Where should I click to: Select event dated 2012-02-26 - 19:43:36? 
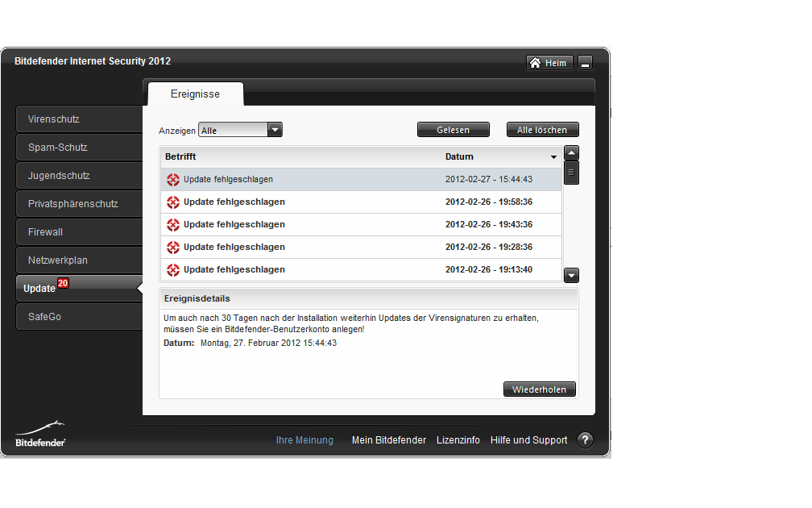click(361, 224)
